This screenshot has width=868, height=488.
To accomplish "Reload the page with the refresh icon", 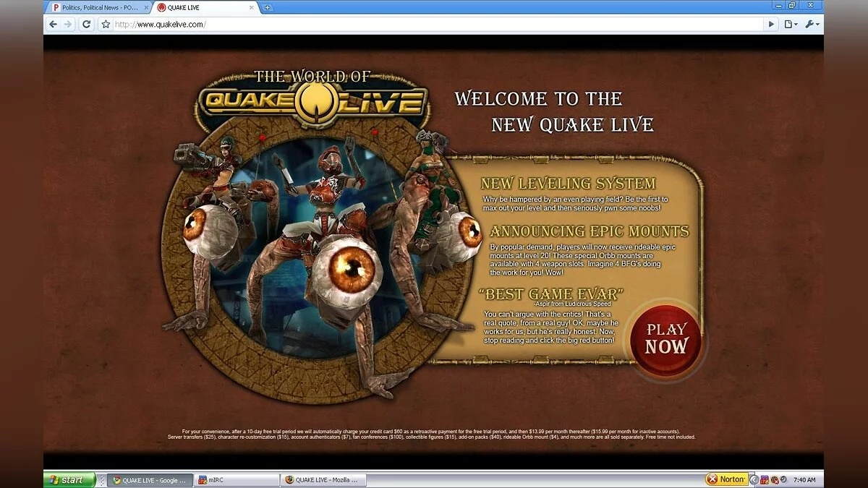I will [x=86, y=24].
